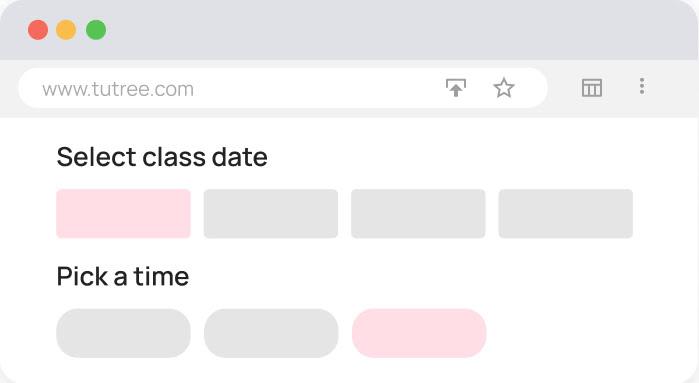Image resolution: width=699 pixels, height=383 pixels.
Task: Click the yellow minimize window dot
Action: [66, 30]
